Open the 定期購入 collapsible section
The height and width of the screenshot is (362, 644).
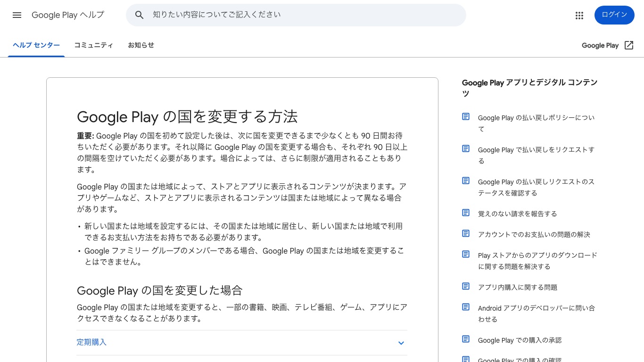[242, 343]
